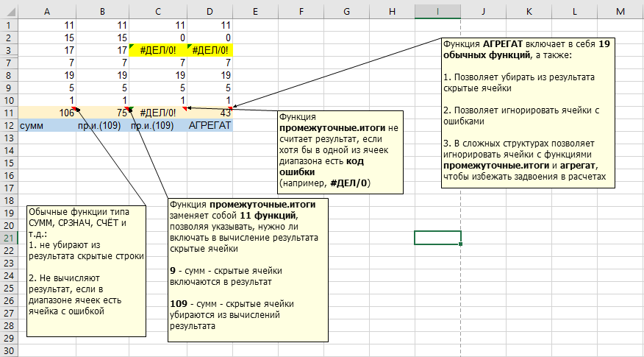This screenshot has width=644, height=357.
Task: Select row 3 header
Action: (x=9, y=50)
